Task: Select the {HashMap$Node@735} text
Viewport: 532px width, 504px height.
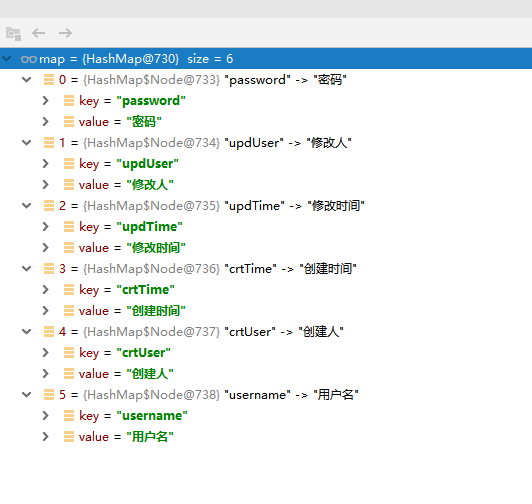Action: 151,206
